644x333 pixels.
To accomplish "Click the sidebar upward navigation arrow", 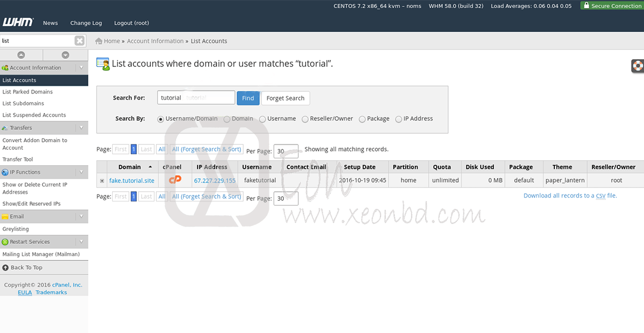I will (x=21, y=55).
